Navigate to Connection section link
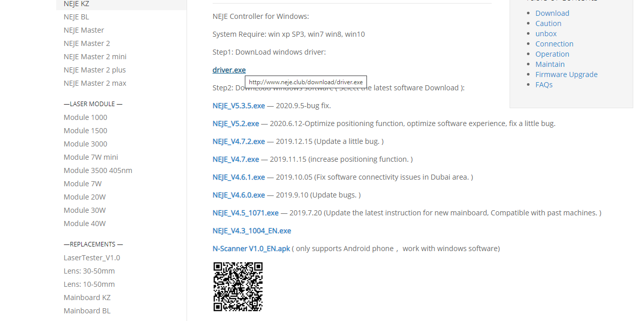The image size is (644, 321). point(554,44)
